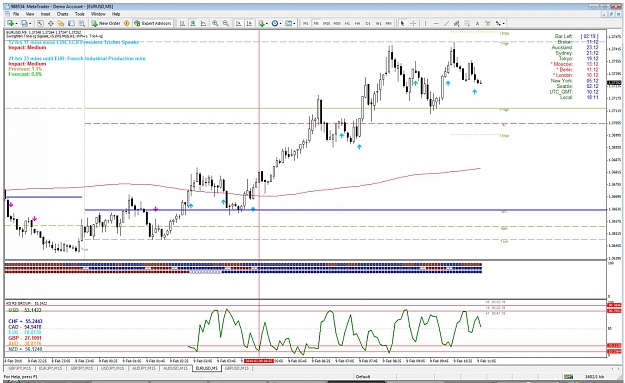Viewport: 625px width, 383px height.
Task: Open the Charts menu
Action: tap(63, 14)
